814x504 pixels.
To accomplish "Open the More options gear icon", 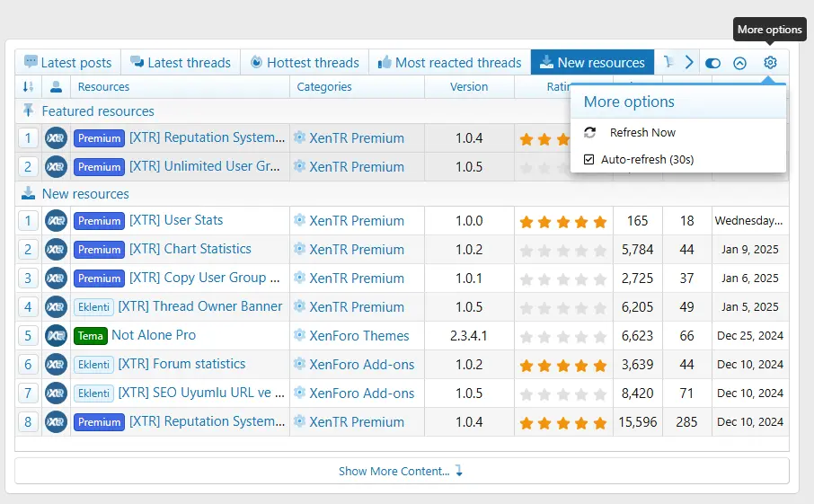I will click(770, 63).
